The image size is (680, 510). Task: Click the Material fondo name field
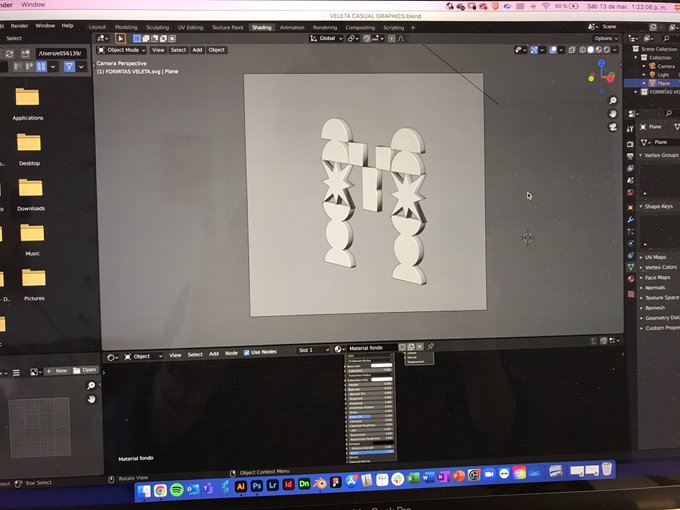(372, 348)
